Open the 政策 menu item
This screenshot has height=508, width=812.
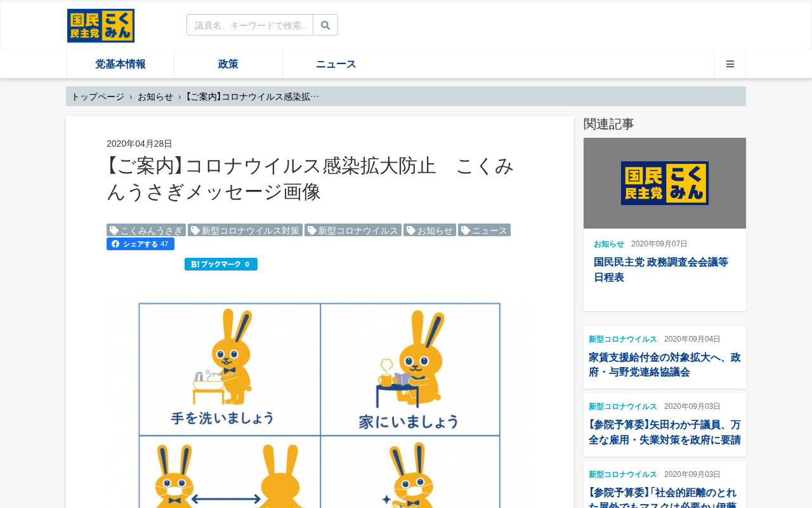[228, 64]
